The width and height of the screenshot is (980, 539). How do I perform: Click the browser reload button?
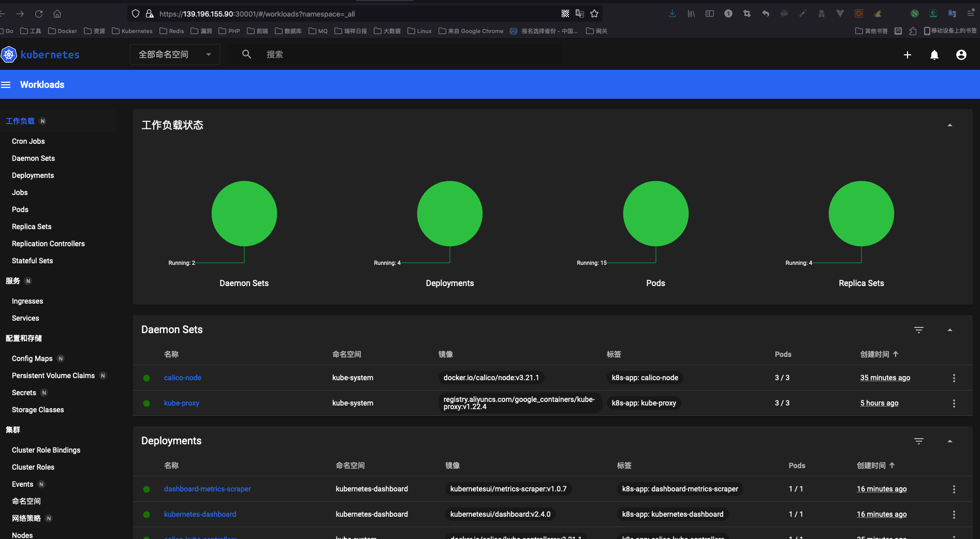[39, 14]
